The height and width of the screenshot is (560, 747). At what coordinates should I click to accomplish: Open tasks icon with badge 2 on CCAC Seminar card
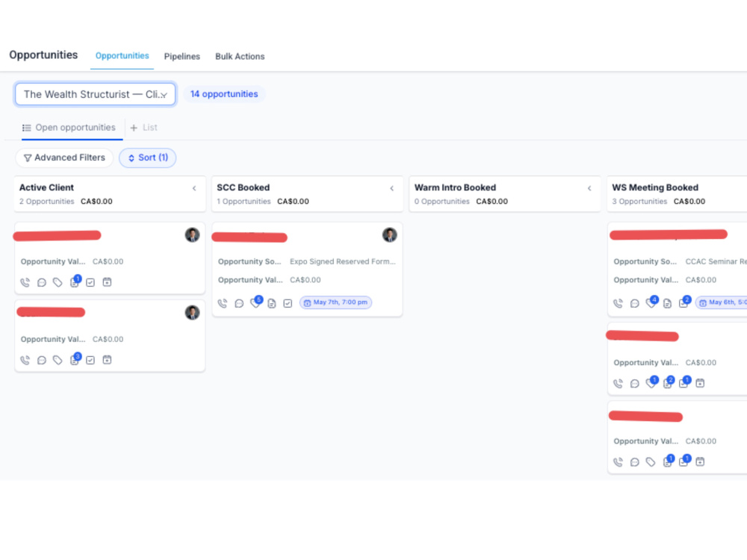point(684,302)
